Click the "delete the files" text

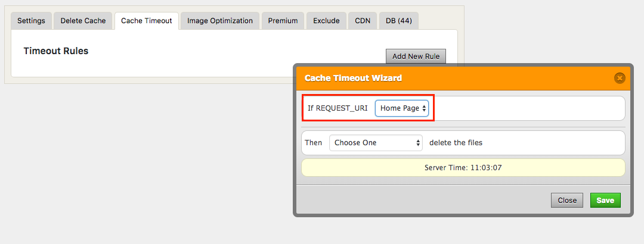[x=456, y=143]
